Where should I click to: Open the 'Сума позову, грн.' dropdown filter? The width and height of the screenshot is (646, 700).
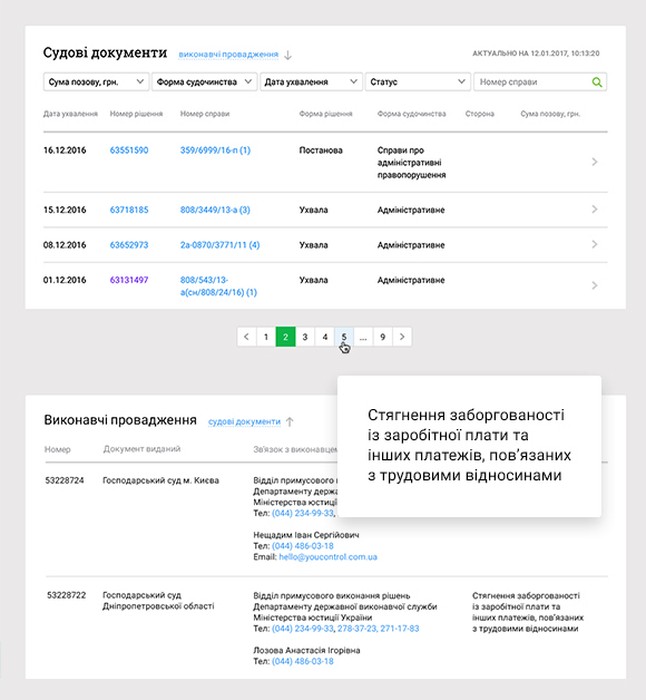coord(96,82)
